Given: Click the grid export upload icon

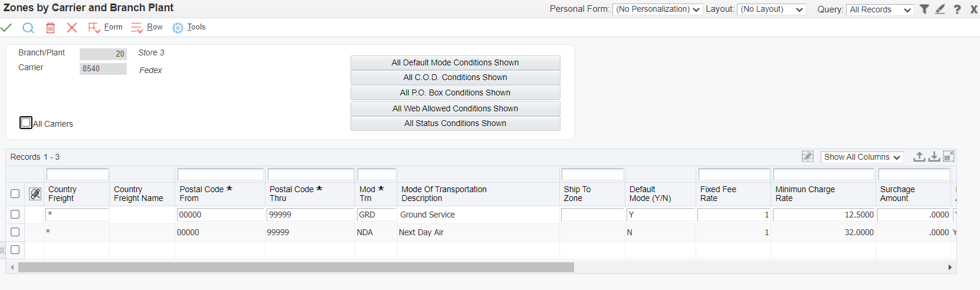Looking at the screenshot, I should pos(919,157).
